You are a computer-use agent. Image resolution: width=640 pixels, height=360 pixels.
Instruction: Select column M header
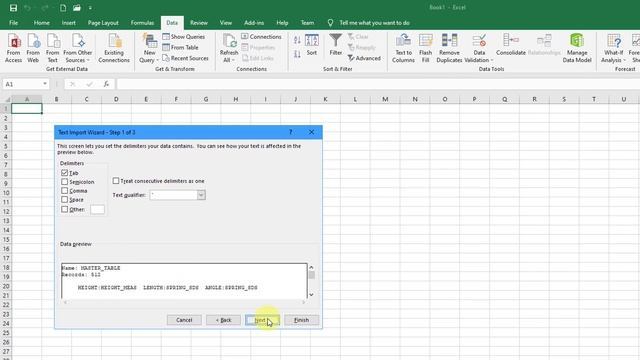click(385, 99)
